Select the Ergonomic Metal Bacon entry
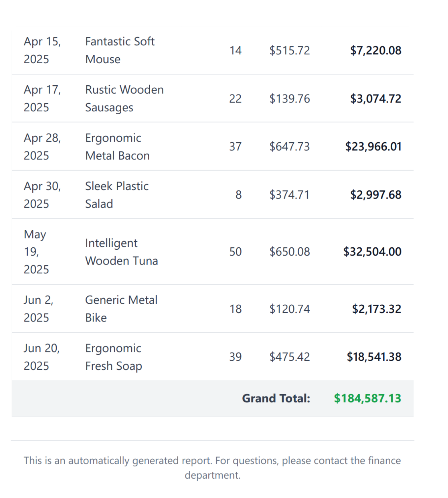Screen dimensions: 448x498 117,147
